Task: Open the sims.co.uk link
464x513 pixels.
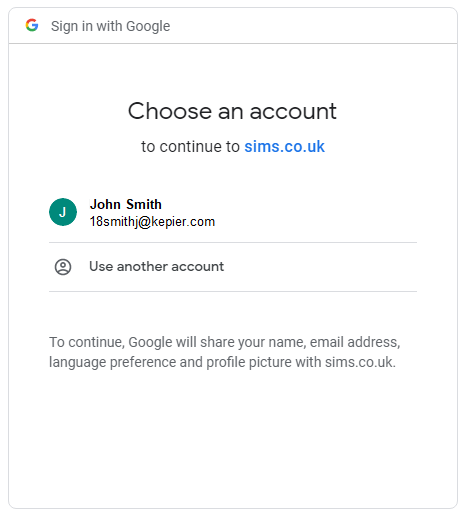Action: pyautogui.click(x=284, y=146)
